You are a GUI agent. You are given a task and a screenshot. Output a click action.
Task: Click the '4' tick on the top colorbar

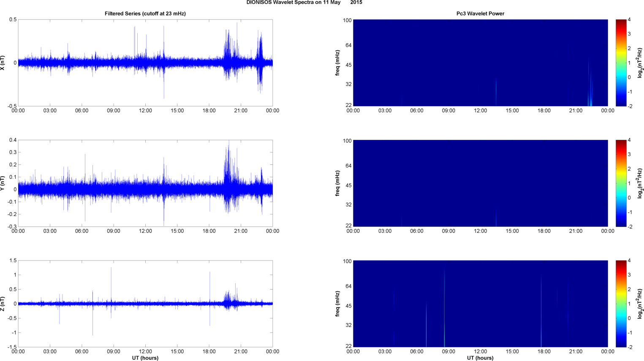tap(629, 19)
